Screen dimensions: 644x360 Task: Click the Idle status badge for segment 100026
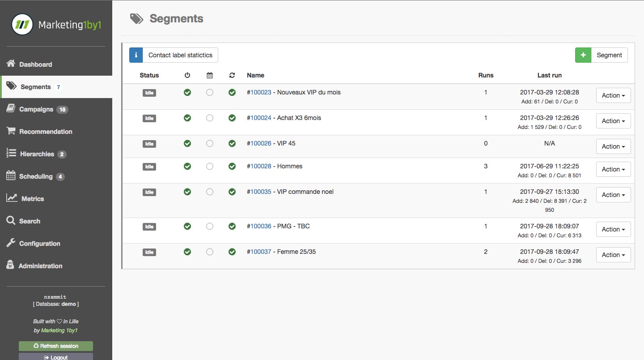(149, 144)
